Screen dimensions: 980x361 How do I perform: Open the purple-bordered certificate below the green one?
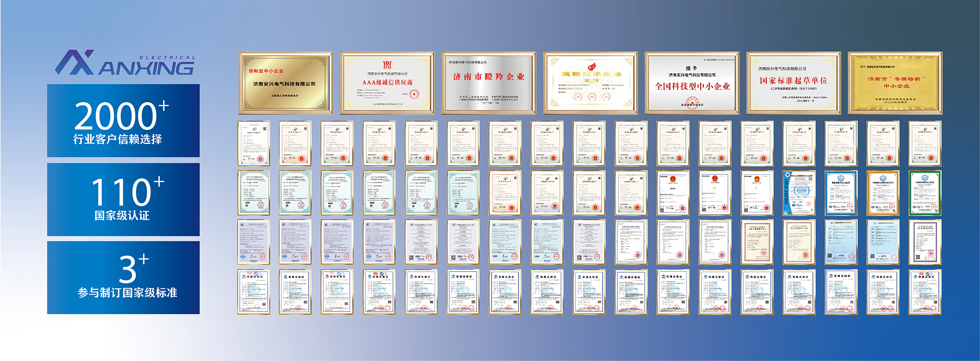click(x=925, y=242)
